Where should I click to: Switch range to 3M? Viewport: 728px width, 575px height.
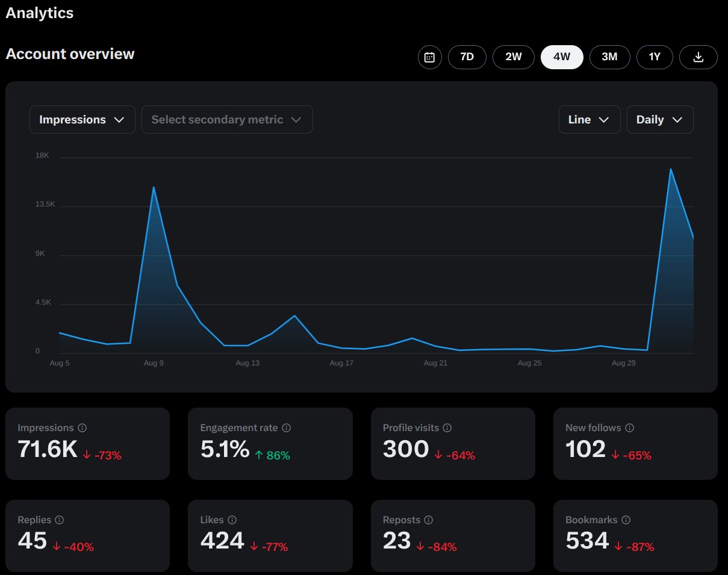click(609, 57)
